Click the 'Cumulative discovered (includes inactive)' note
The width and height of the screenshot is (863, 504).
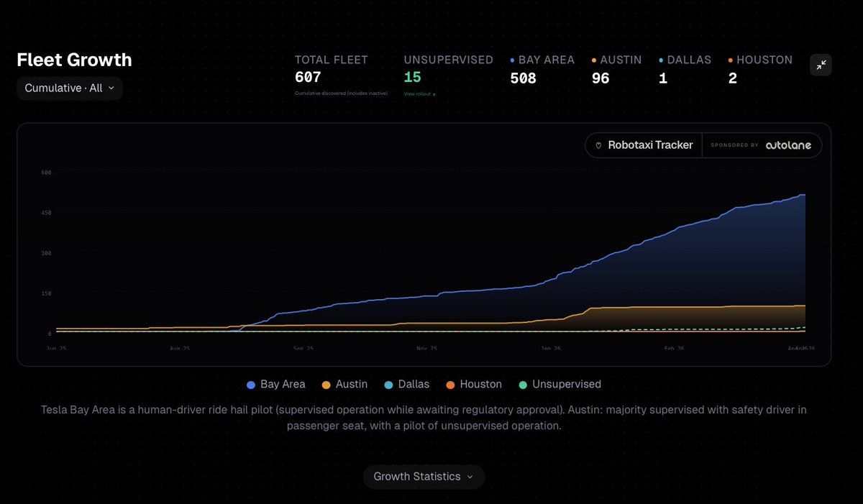point(341,93)
